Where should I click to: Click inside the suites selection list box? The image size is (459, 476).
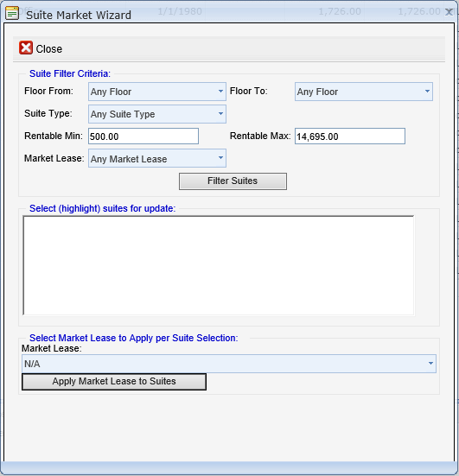click(219, 265)
